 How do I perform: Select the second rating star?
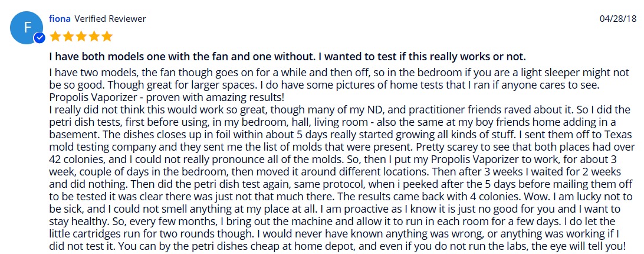68,36
